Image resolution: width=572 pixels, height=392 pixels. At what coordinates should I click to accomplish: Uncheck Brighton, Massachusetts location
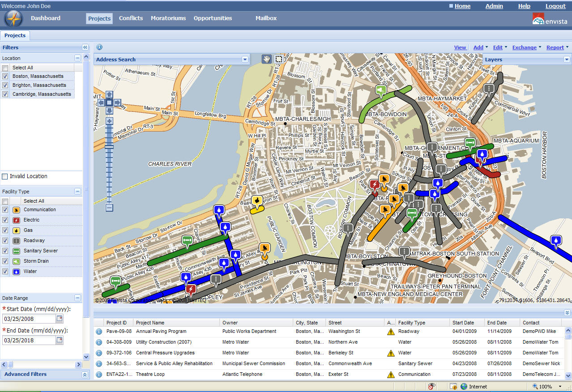pos(5,85)
